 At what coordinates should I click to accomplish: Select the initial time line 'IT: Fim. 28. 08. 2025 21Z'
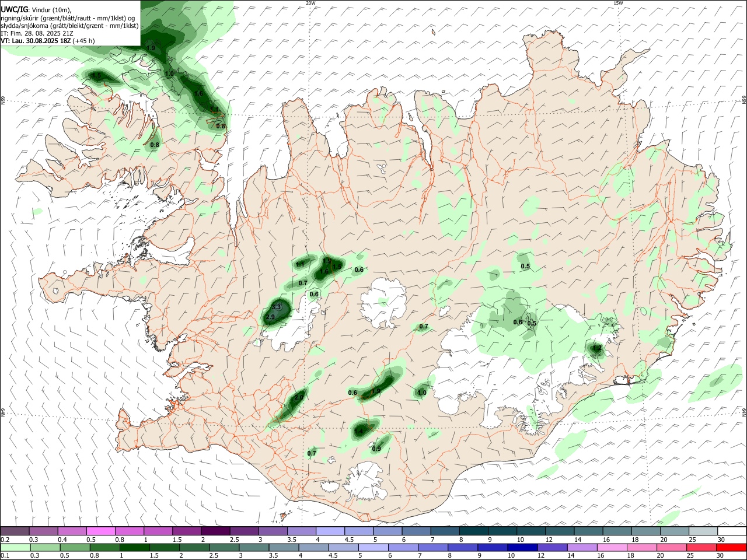37,33
